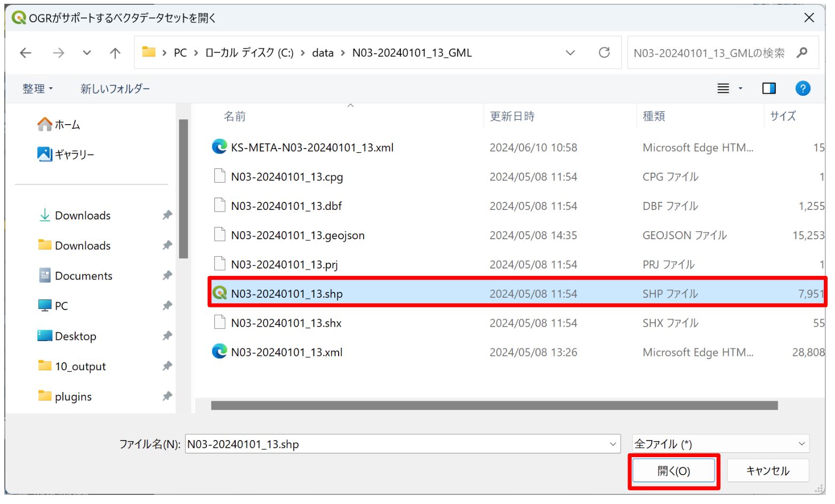This screenshot has width=835, height=504.
Task: Open Desktop in the sidebar
Action: (67, 336)
